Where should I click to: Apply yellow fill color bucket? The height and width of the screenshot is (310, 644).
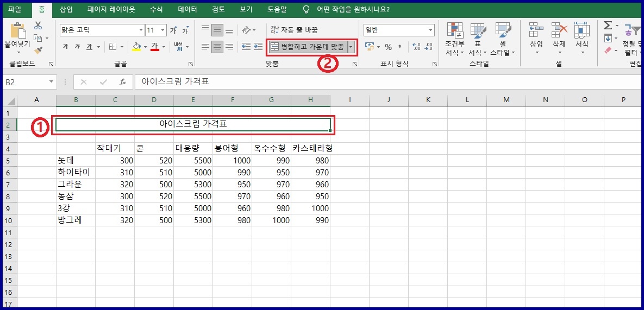(136, 47)
